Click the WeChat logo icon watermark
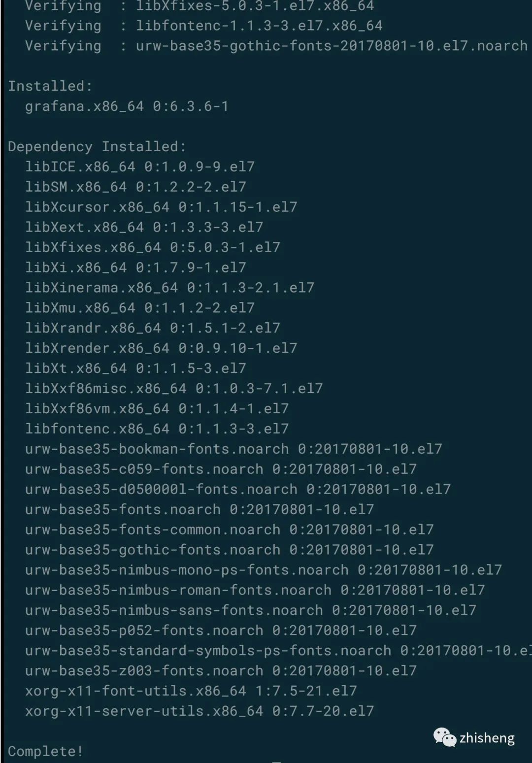Image resolution: width=532 pixels, height=763 pixels. [x=444, y=737]
